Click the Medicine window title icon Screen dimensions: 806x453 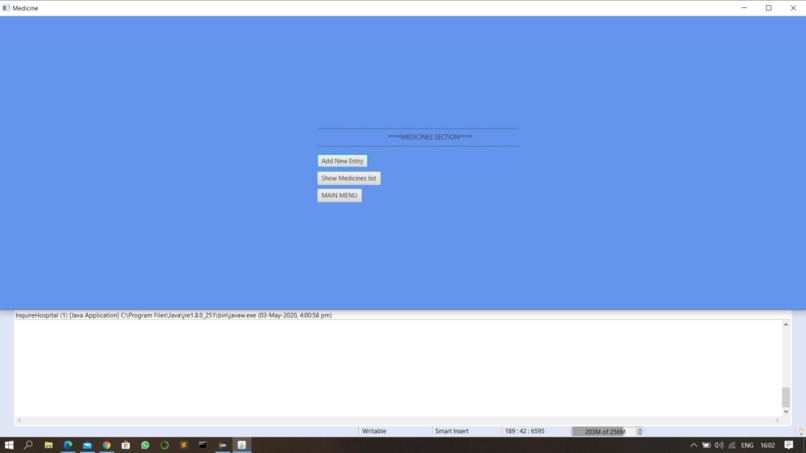click(x=6, y=8)
